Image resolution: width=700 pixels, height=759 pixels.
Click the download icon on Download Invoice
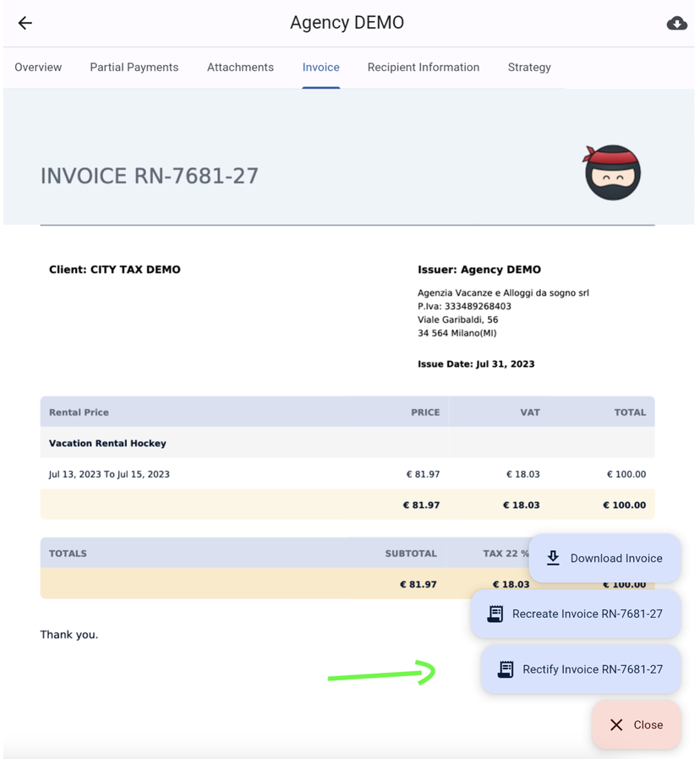pos(554,558)
